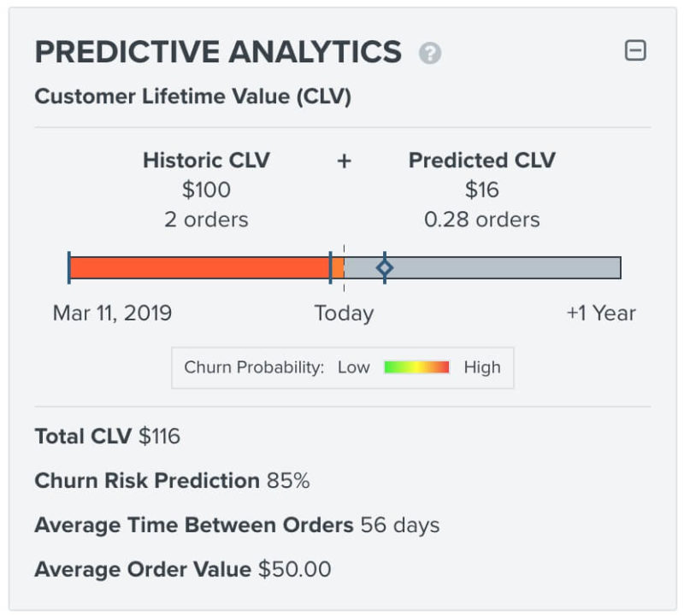The height and width of the screenshot is (616, 684).
Task: Click the Churn Probability gradient legend icon
Action: [417, 367]
